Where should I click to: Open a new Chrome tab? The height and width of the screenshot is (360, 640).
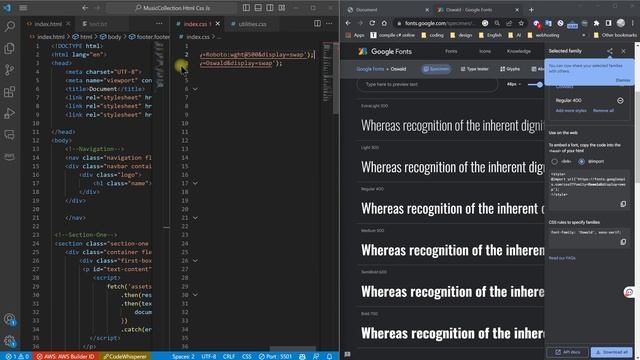531,10
